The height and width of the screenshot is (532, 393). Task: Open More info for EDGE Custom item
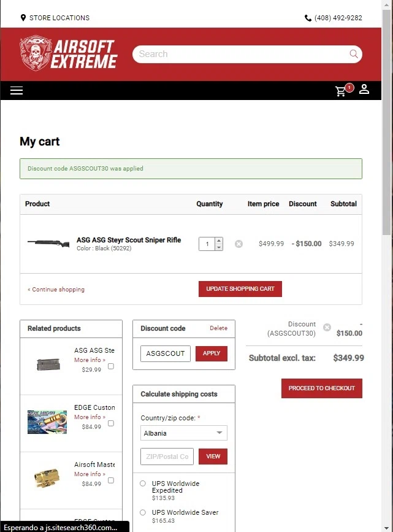[90, 417]
